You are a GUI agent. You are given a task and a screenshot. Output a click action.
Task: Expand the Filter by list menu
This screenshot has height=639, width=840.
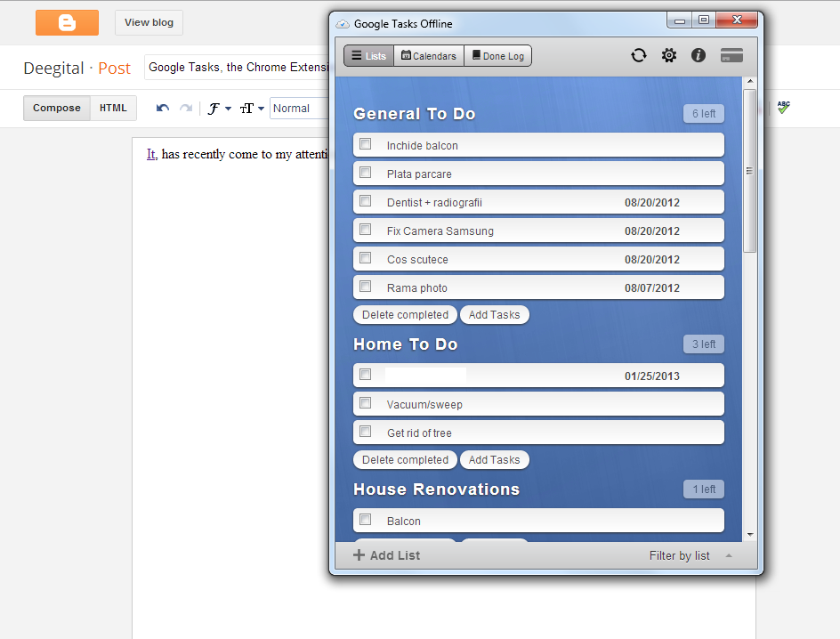[x=691, y=556]
